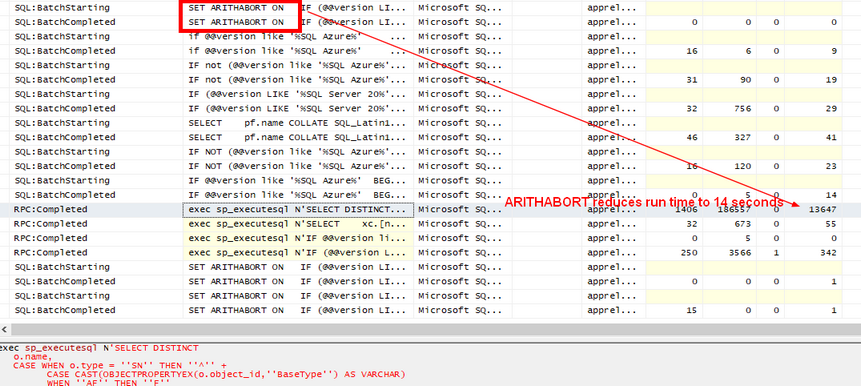Click the duration value 19
861x386 pixels.
(831, 80)
